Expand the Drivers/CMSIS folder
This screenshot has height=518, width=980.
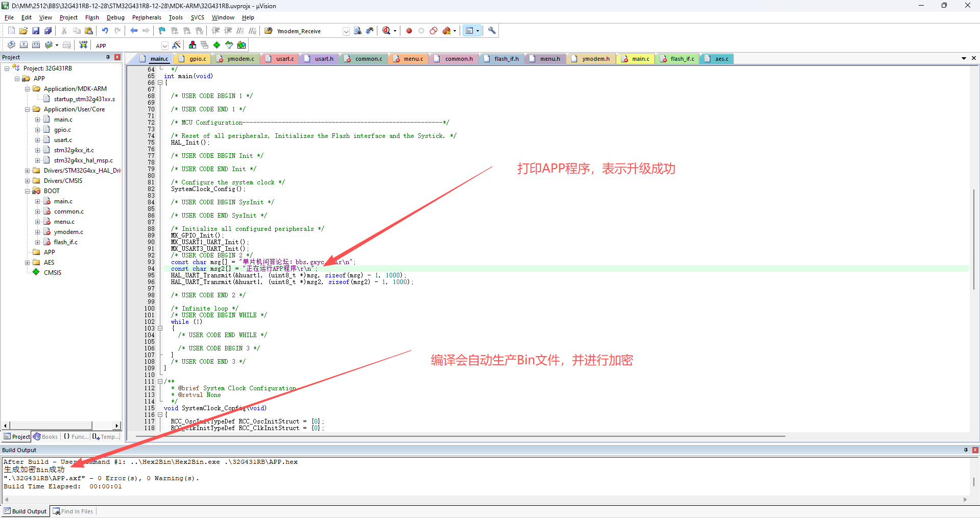(28, 181)
